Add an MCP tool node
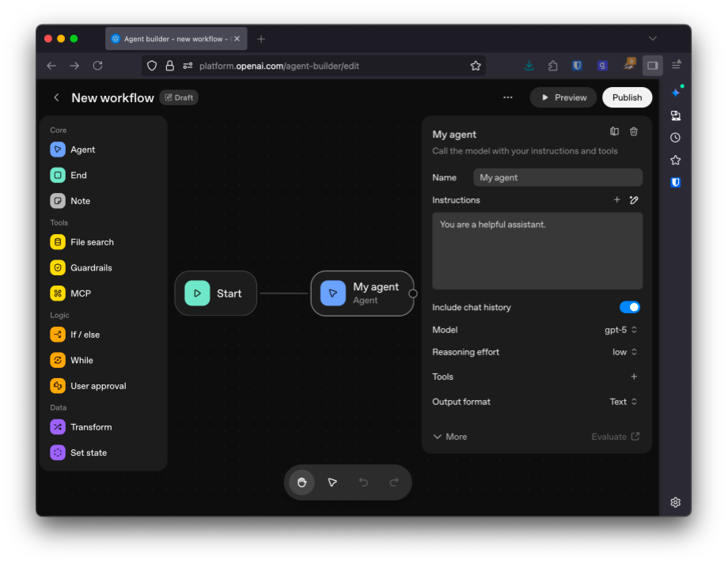Image resolution: width=728 pixels, height=564 pixels. pos(79,293)
